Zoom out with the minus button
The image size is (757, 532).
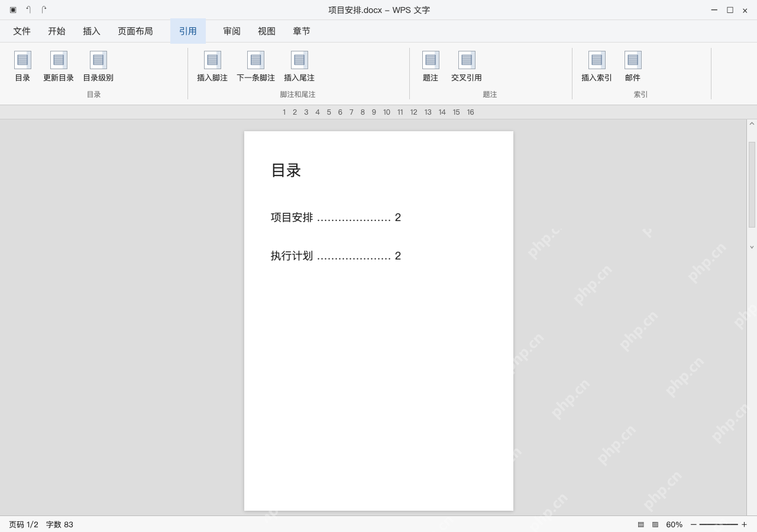tap(693, 524)
